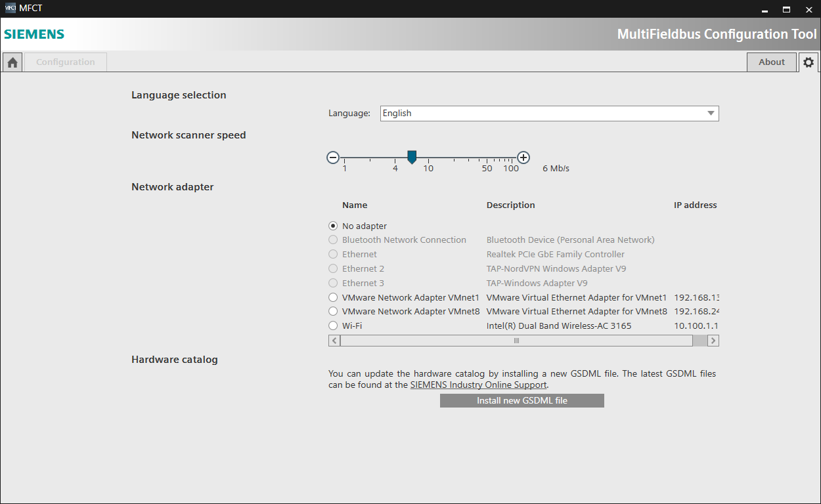
Task: Select the Ethernet 3 adapter
Action: pyautogui.click(x=333, y=283)
